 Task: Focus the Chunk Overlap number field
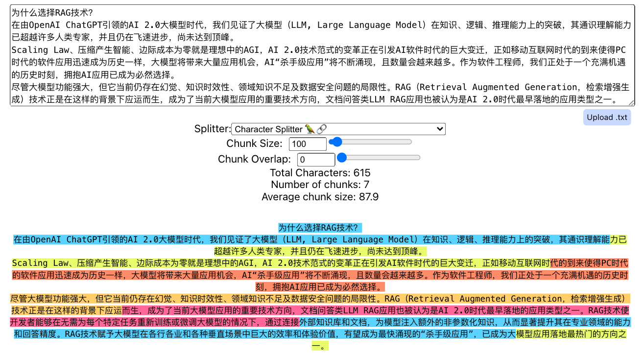coord(316,160)
